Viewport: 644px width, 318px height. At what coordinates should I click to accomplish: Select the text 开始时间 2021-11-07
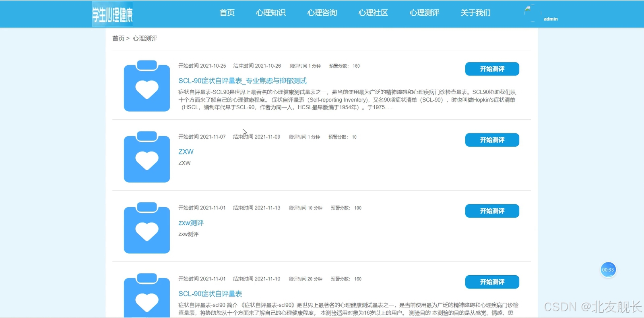202,137
